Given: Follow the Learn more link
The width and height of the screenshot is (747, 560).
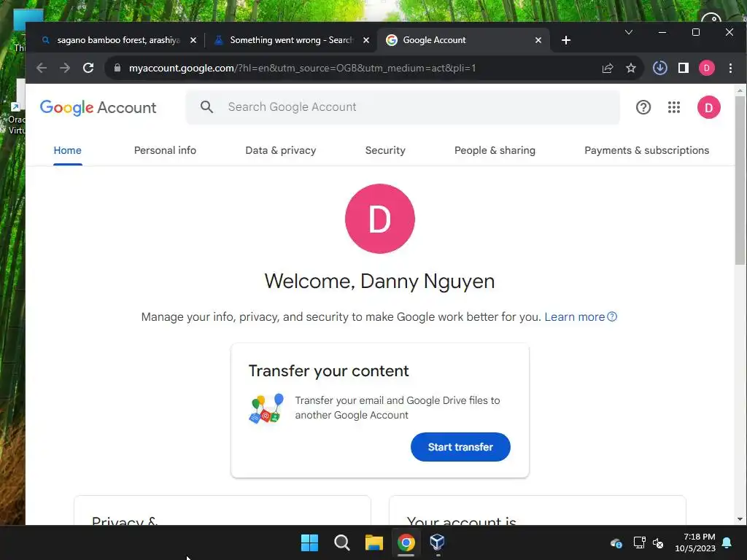Looking at the screenshot, I should point(580,316).
